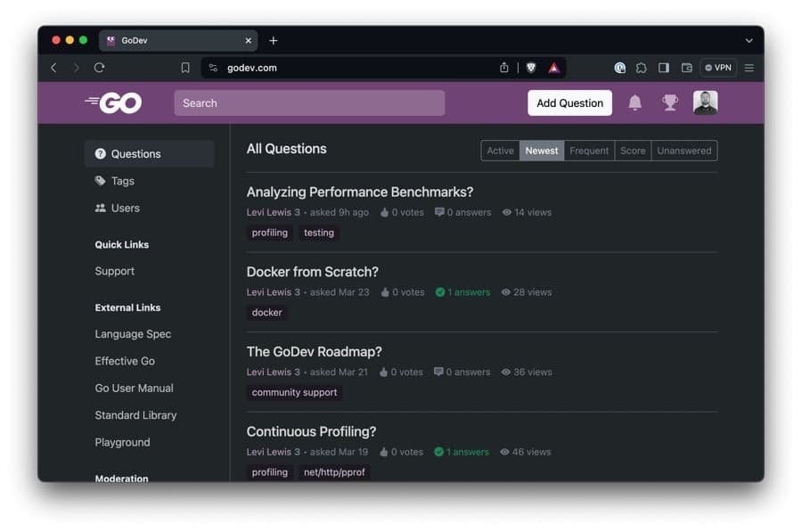802x532 pixels.
Task: Click the browser forward arrow
Action: [76, 68]
